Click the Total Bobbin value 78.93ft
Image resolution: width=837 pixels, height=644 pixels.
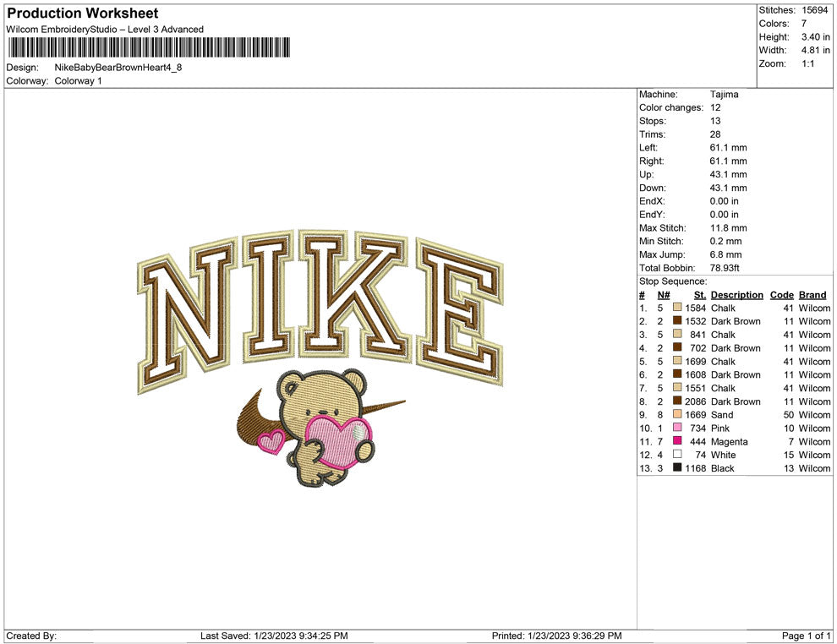pos(725,268)
